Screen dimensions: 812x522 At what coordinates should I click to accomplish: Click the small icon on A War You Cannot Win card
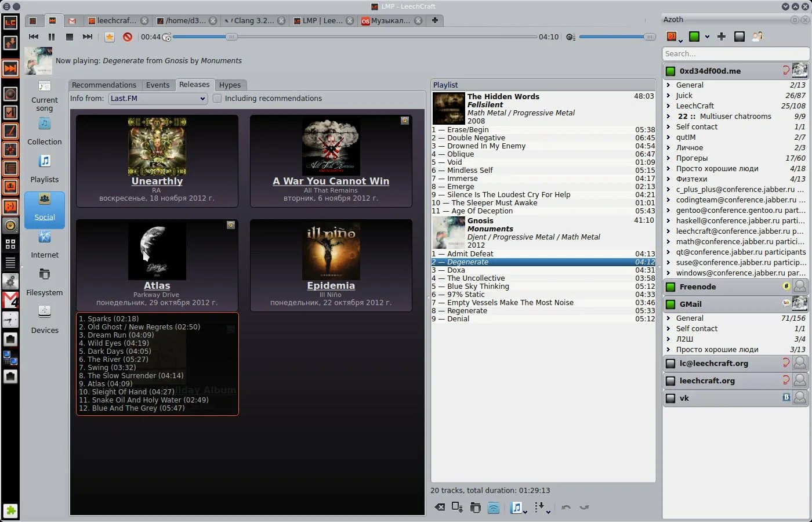[405, 121]
